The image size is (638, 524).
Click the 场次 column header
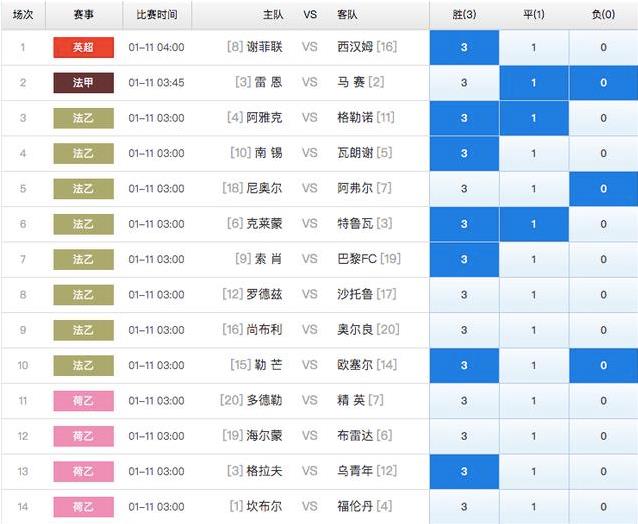(23, 15)
